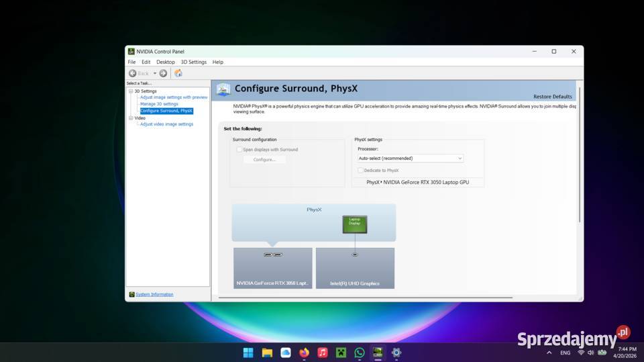Click the Home icon in toolbar
Screen dimensions: 644x362
[178, 73]
